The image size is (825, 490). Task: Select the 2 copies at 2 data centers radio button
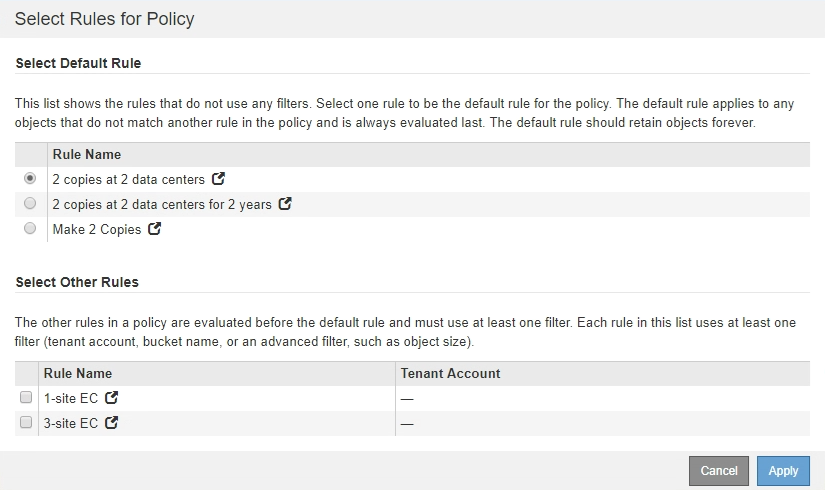[x=30, y=179]
